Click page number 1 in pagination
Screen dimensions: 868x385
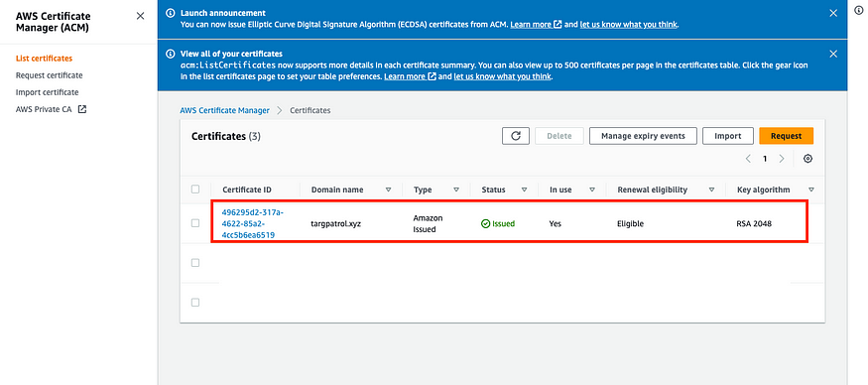(765, 159)
